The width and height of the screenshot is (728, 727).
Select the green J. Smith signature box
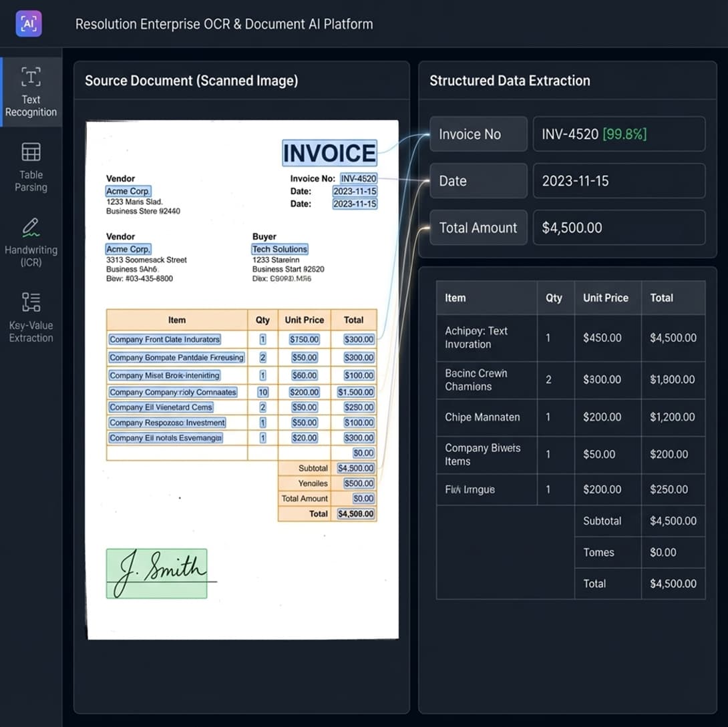click(156, 573)
